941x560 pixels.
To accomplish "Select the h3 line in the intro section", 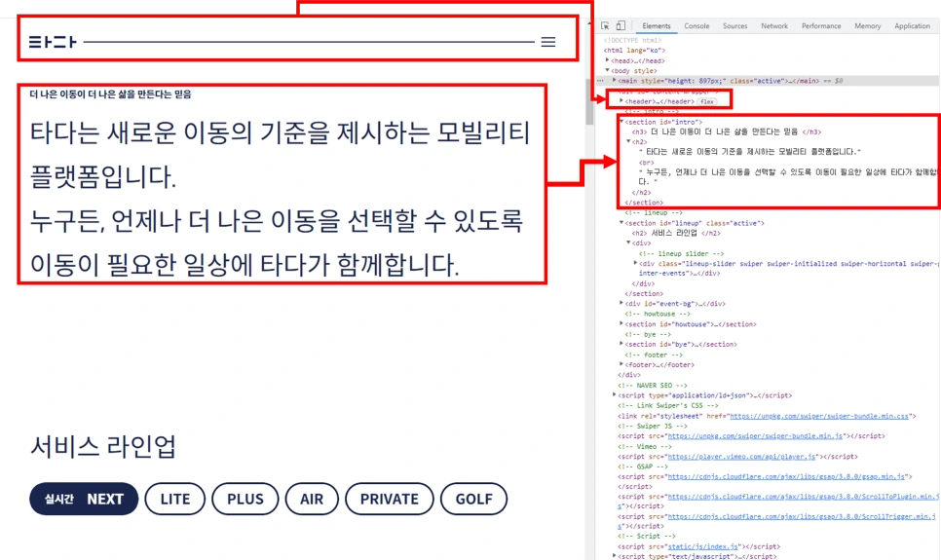I will pos(726,131).
